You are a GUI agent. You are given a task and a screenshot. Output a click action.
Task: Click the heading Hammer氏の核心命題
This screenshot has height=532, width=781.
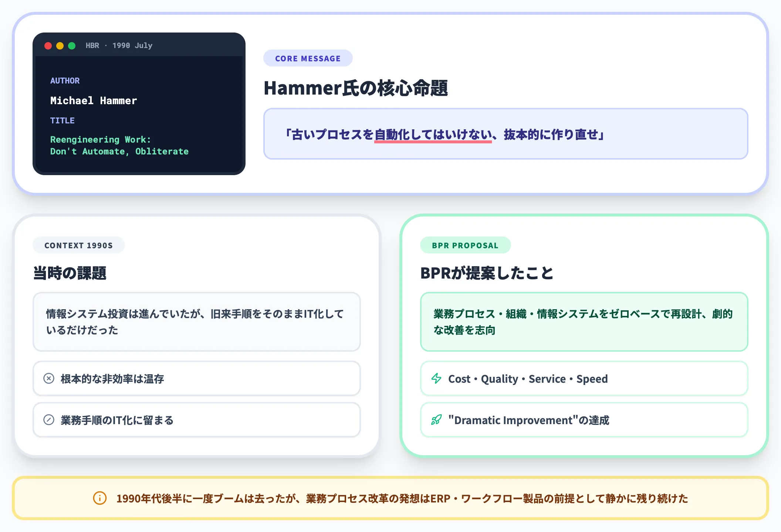point(356,88)
